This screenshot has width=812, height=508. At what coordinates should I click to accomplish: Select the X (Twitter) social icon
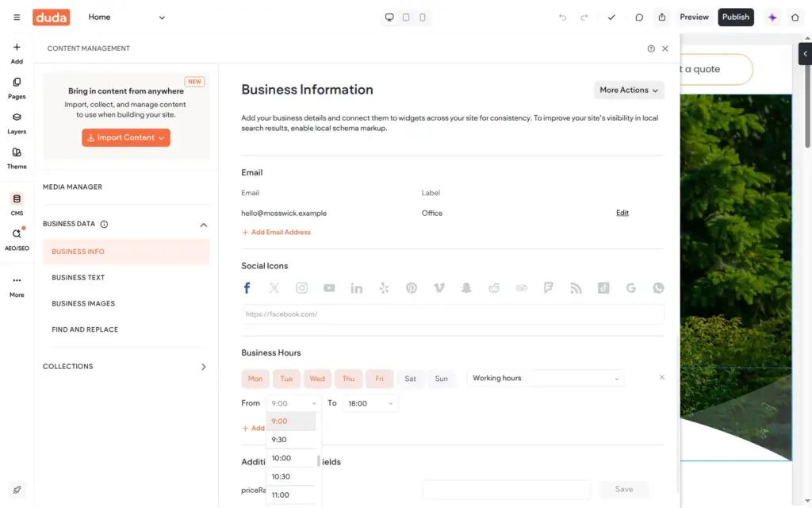click(x=274, y=287)
